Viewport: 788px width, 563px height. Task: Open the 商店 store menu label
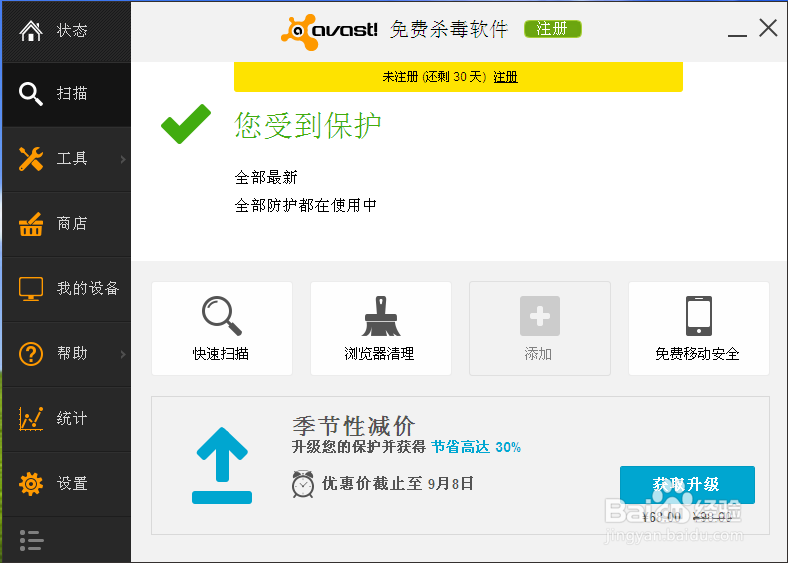point(72,223)
